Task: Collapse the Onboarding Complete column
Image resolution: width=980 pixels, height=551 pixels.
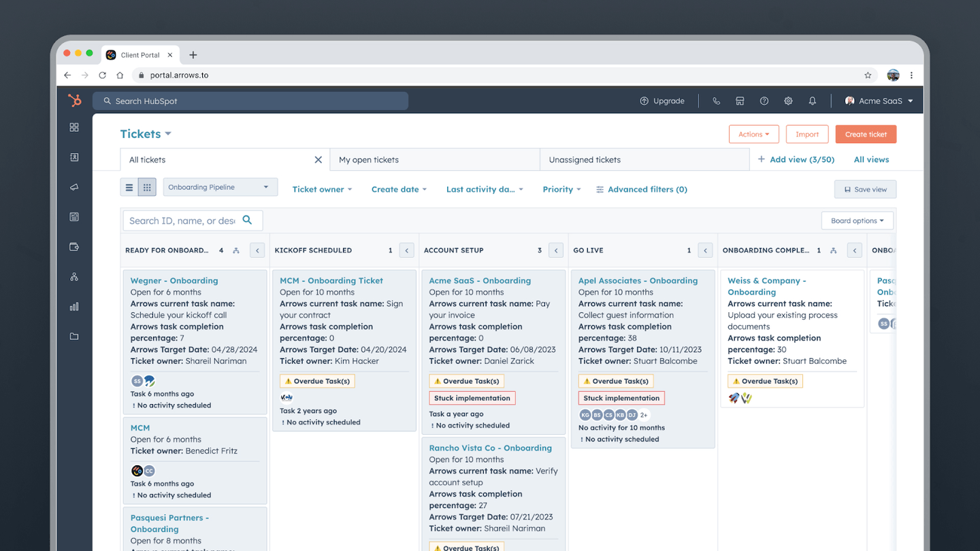Action: pyautogui.click(x=855, y=250)
